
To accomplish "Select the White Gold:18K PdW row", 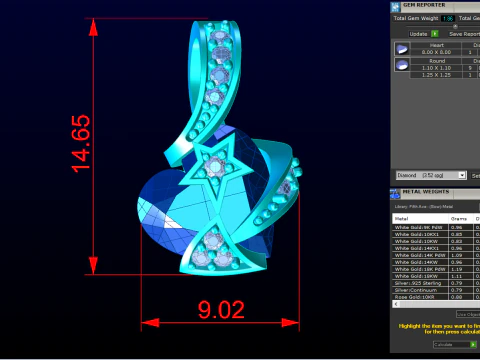I will click(x=436, y=269).
